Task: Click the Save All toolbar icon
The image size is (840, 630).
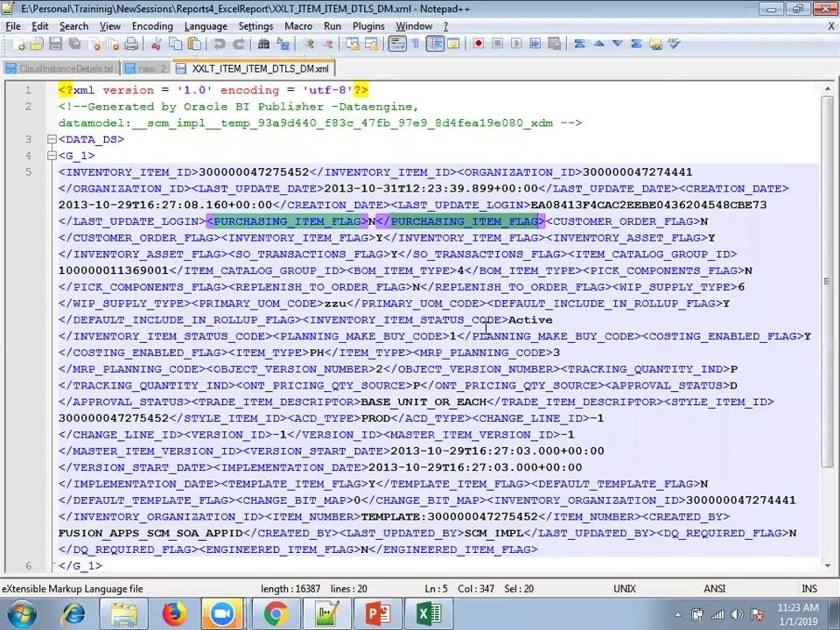Action: pyautogui.click(x=74, y=44)
